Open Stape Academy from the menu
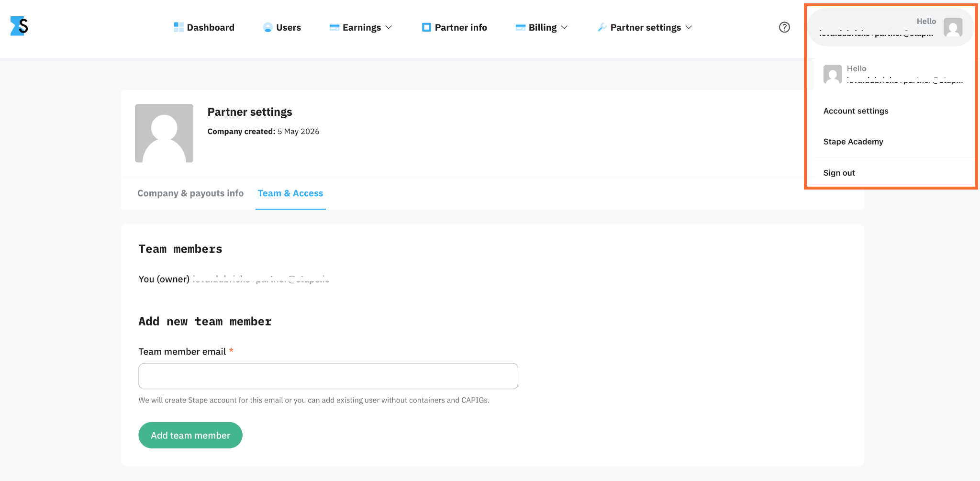This screenshot has height=481, width=980. click(853, 142)
